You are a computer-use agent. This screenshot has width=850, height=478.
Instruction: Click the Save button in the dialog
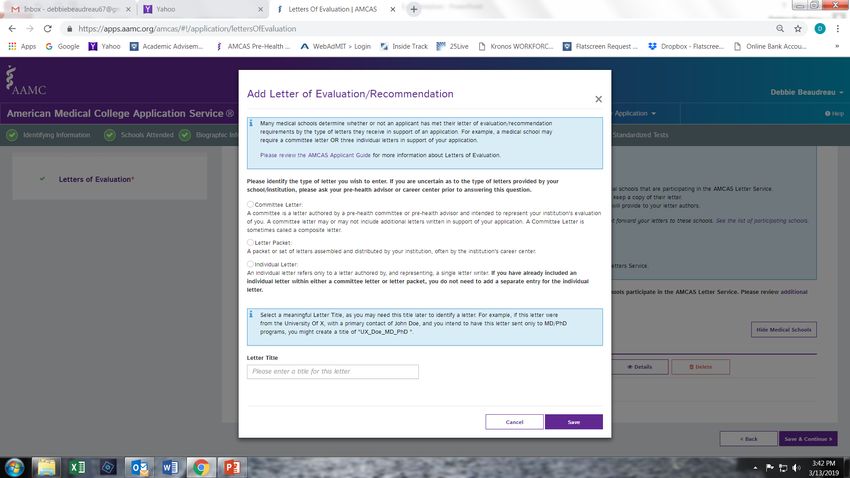pyautogui.click(x=574, y=422)
